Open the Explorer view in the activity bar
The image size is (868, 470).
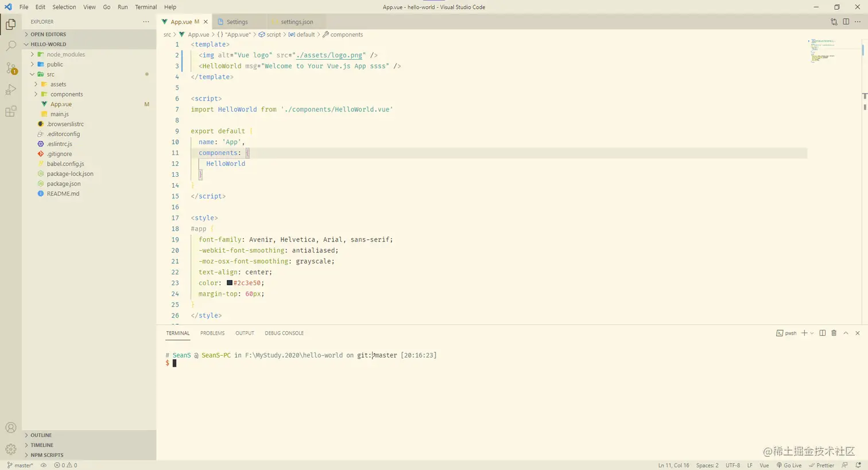[x=10, y=24]
